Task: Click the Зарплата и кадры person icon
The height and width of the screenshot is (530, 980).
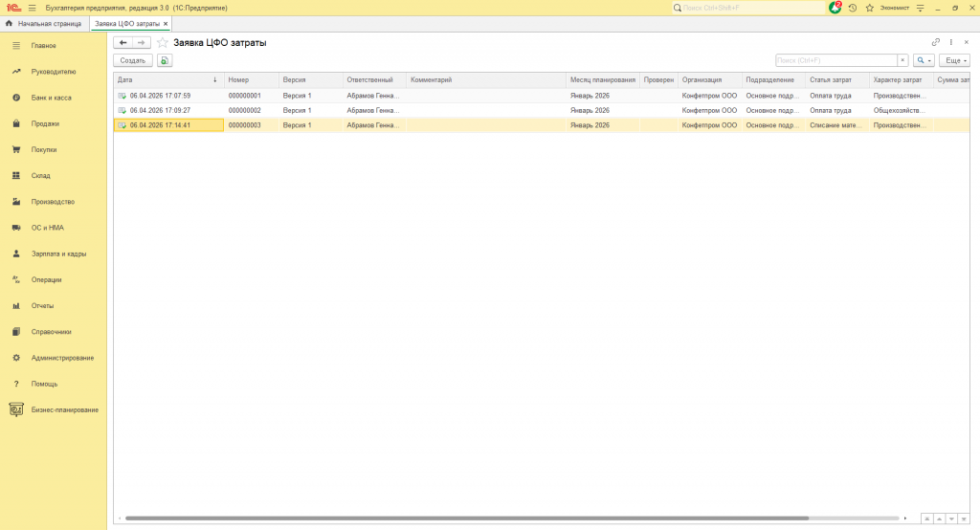Action: point(16,254)
